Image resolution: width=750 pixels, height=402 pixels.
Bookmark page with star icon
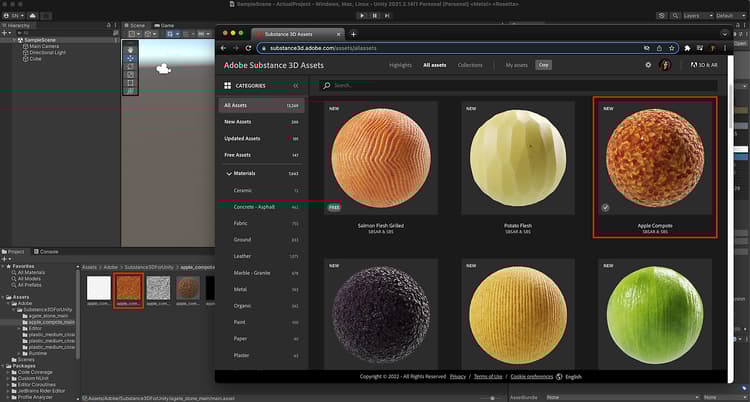tap(672, 47)
